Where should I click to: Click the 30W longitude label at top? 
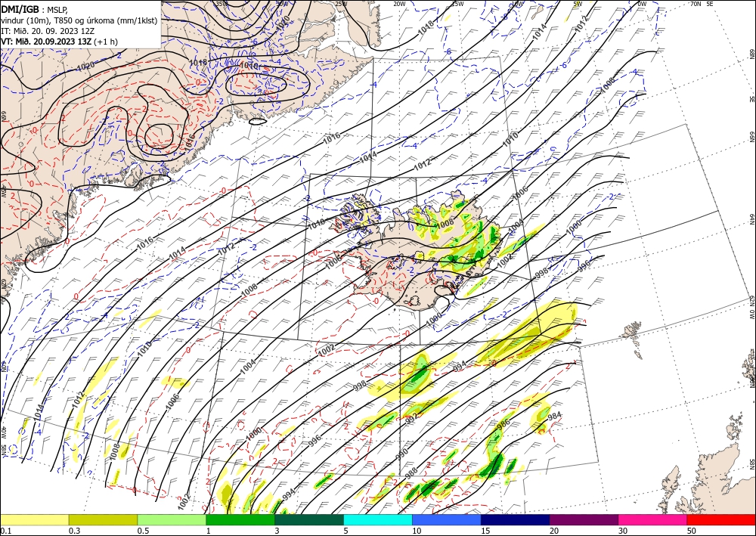click(x=281, y=4)
